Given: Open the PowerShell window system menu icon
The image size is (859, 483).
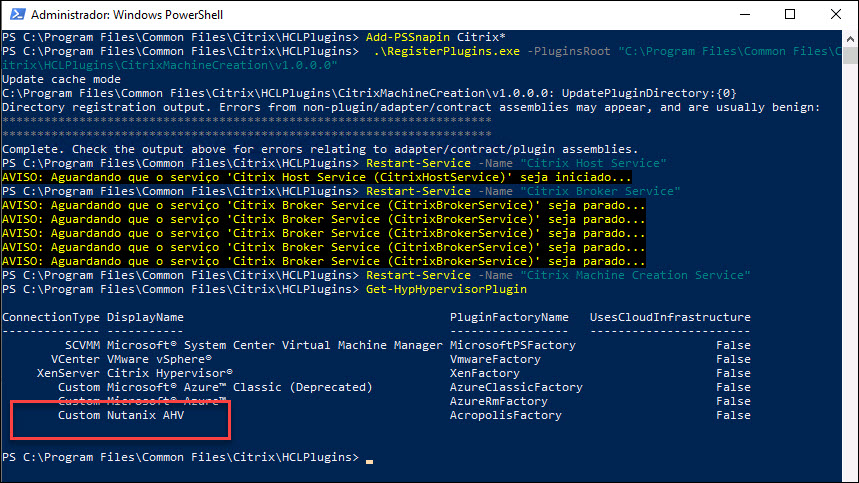Looking at the screenshot, I should pos(16,15).
